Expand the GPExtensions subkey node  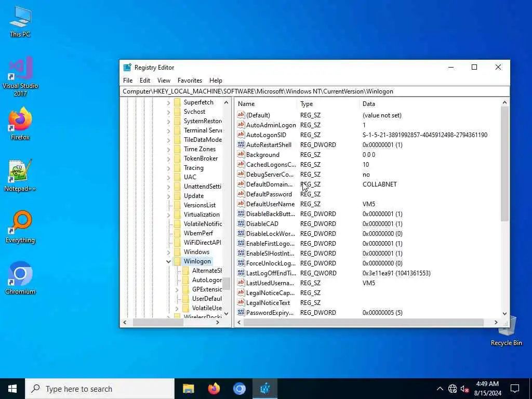click(x=177, y=289)
